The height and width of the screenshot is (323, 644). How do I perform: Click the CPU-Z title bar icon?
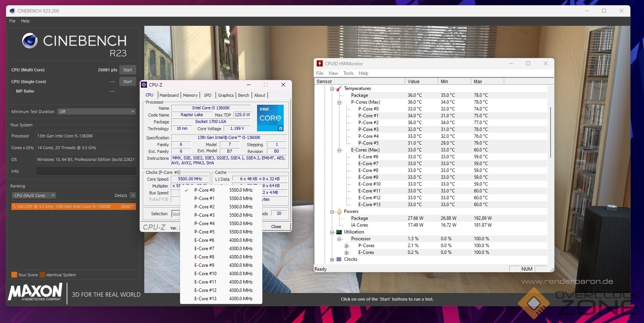coord(144,85)
